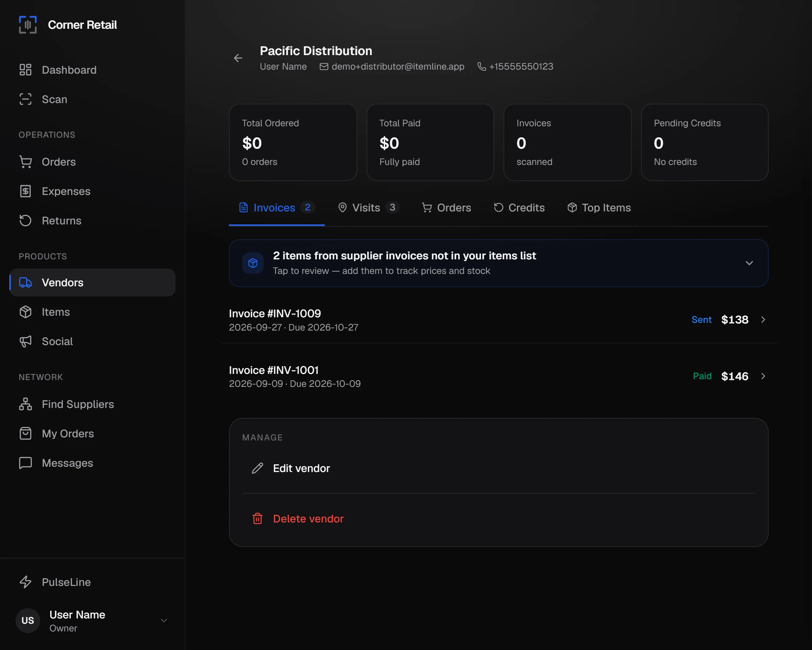Click the My Orders bag icon
The width and height of the screenshot is (812, 650).
(x=25, y=433)
